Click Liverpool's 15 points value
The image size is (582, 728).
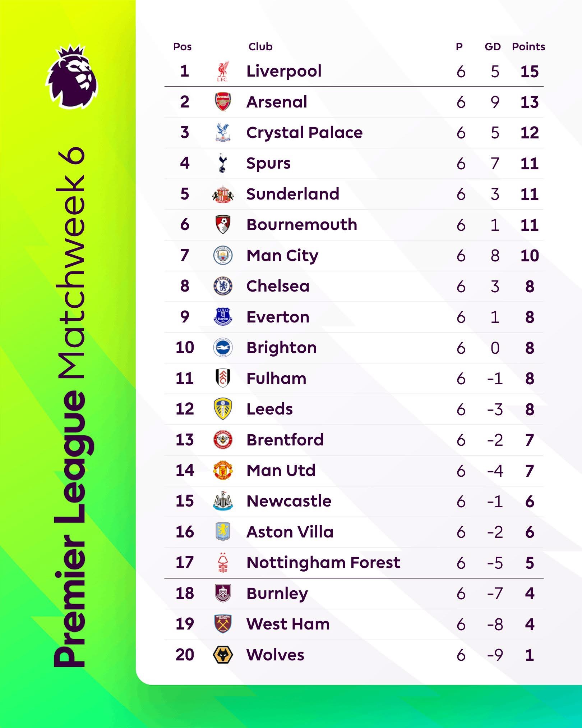[x=530, y=72]
